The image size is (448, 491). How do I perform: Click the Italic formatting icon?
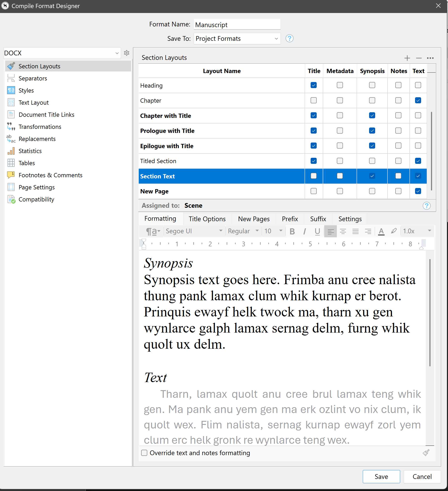pyautogui.click(x=305, y=231)
